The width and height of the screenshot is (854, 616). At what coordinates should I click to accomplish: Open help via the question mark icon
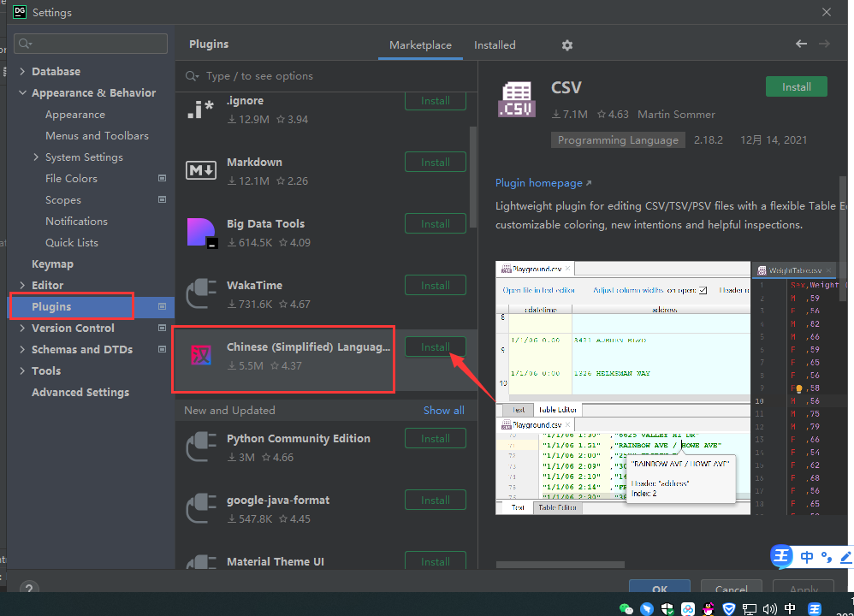(29, 588)
